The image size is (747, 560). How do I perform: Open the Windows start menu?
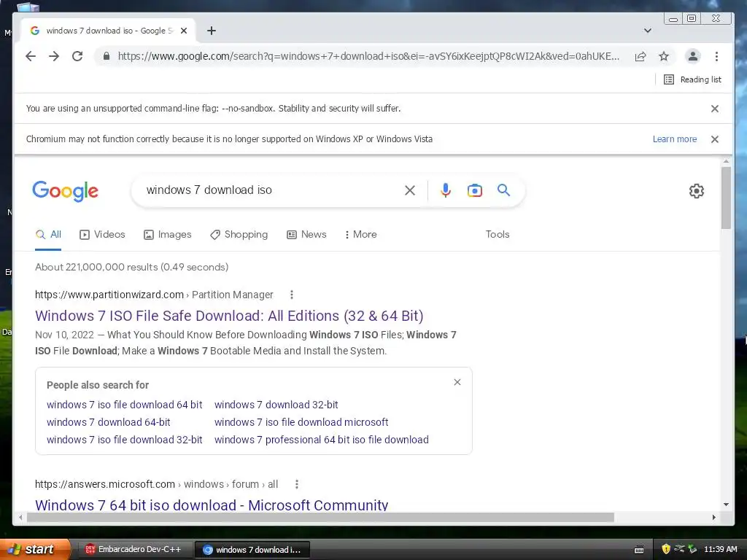click(x=34, y=549)
